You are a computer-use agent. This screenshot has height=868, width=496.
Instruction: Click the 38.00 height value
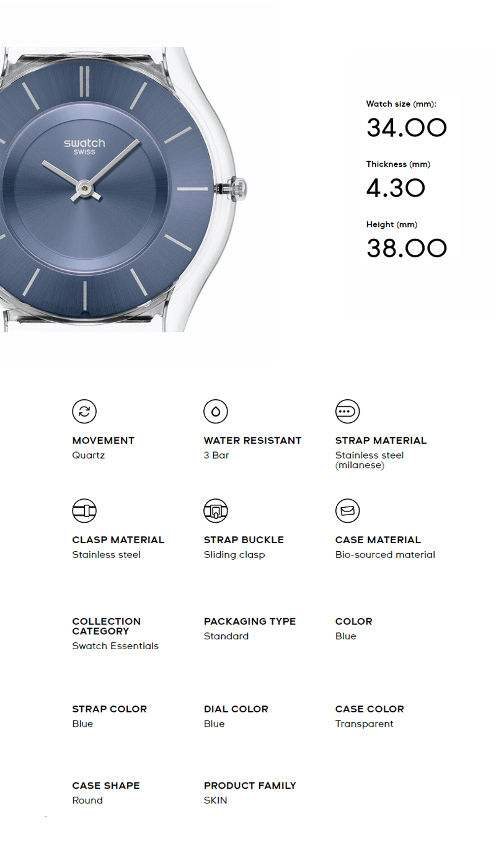[x=407, y=248]
